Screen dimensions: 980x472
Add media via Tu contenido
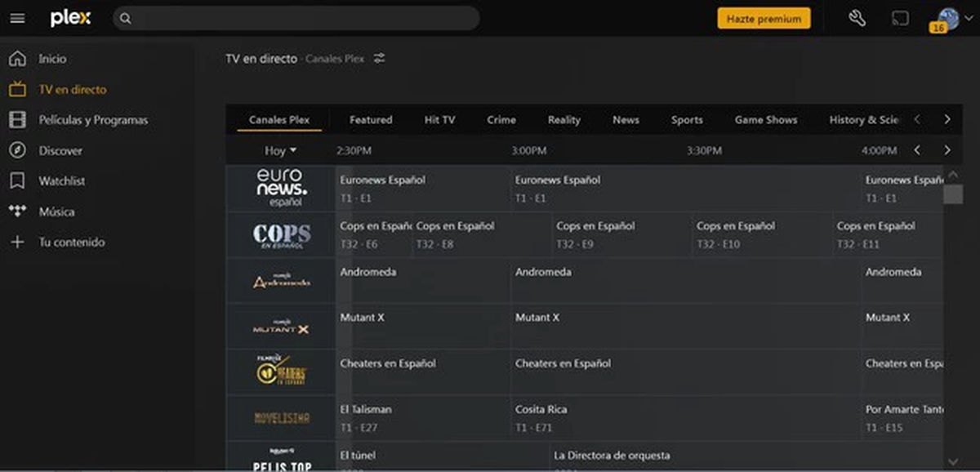coord(72,242)
